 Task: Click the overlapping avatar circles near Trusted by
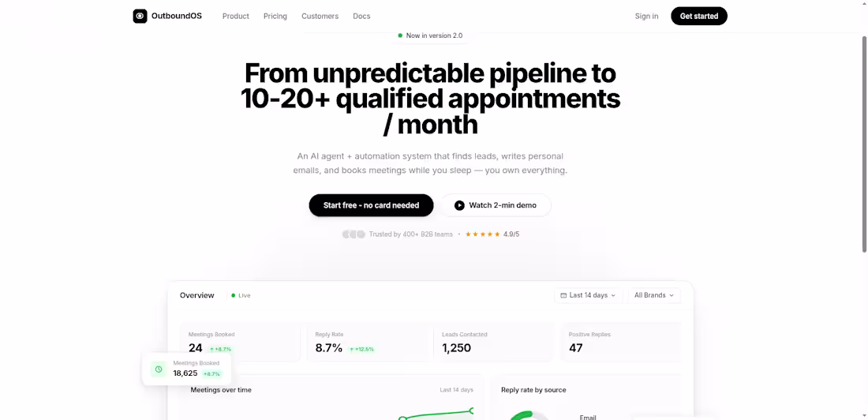pos(354,234)
